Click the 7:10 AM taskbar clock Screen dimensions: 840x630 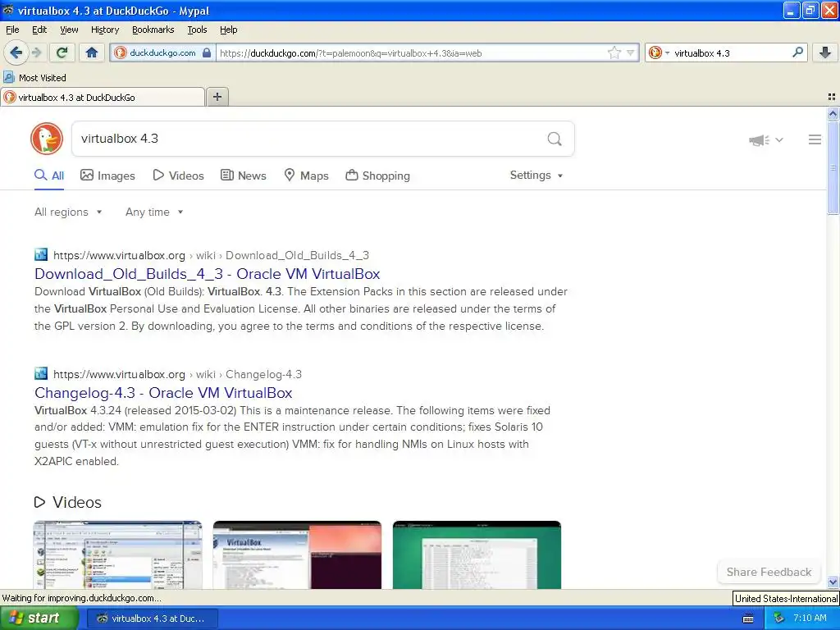click(x=810, y=618)
